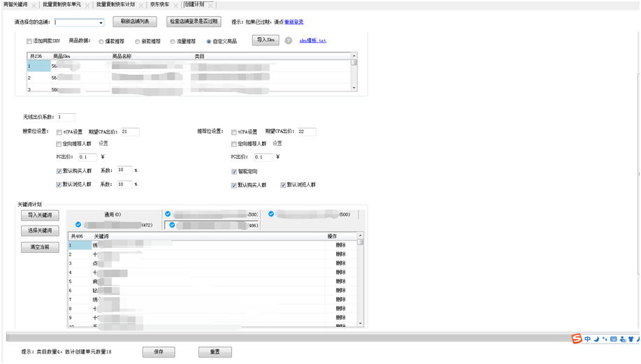The height and width of the screenshot is (364, 641).
Task: Click the moon icon in the Sogou IME bar
Action: 596,339
